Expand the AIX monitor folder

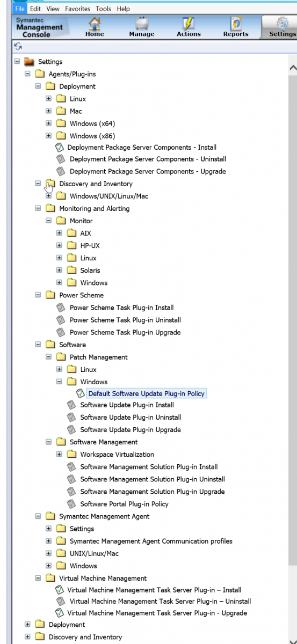[x=59, y=233]
